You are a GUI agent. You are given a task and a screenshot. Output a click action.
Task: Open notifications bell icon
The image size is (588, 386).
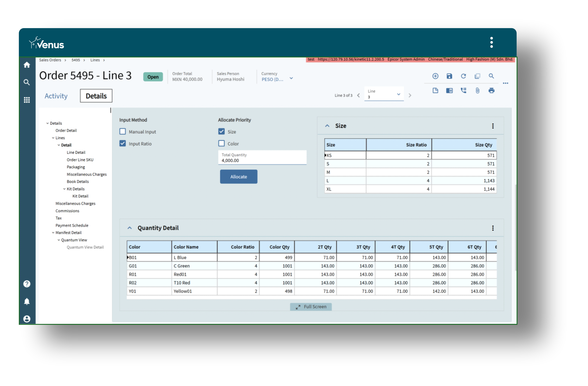(x=27, y=301)
